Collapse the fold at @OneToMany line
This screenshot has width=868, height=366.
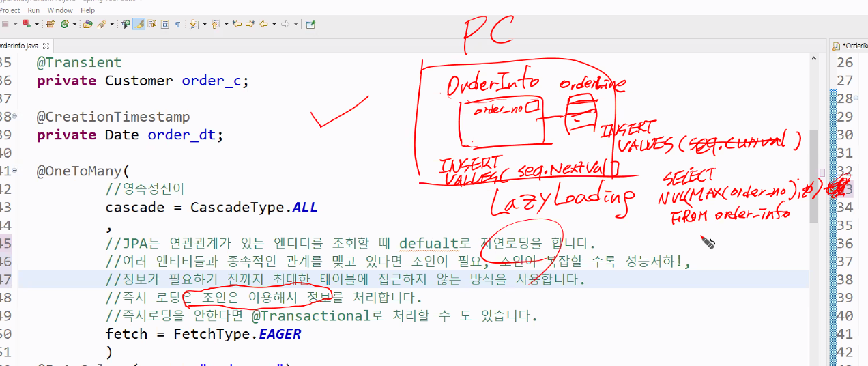point(15,171)
